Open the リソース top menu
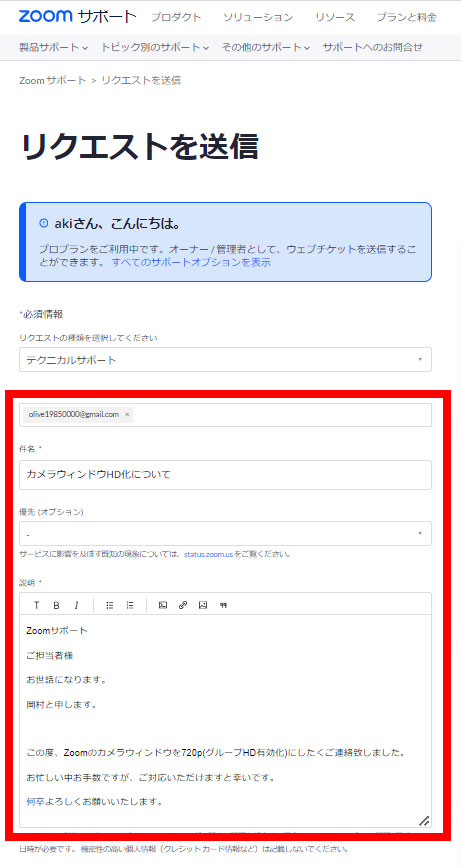The width and height of the screenshot is (461, 867). 335,17
